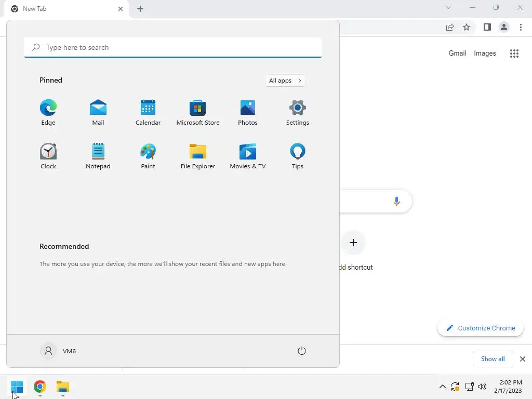Open the Tips app

click(x=298, y=156)
